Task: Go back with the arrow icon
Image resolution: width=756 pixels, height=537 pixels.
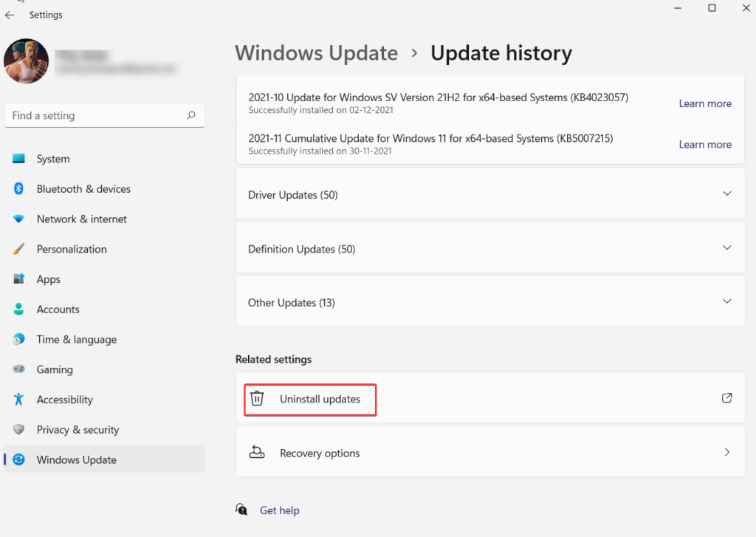Action: [9, 15]
